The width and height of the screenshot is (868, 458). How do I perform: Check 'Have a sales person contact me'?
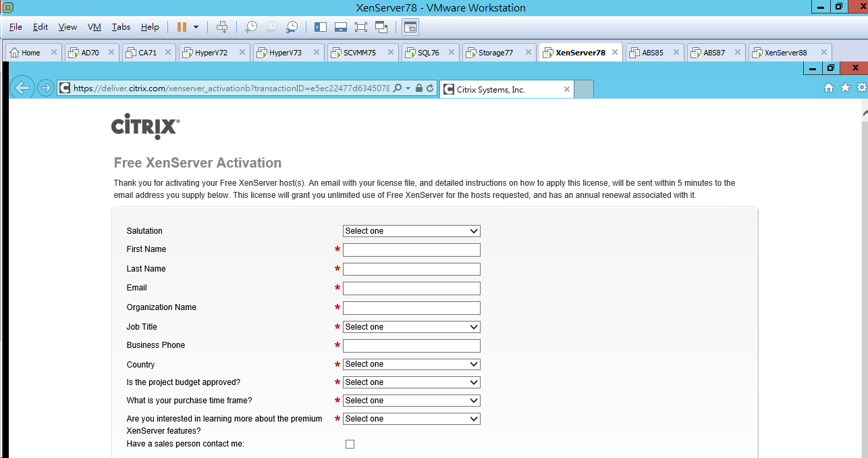point(350,444)
